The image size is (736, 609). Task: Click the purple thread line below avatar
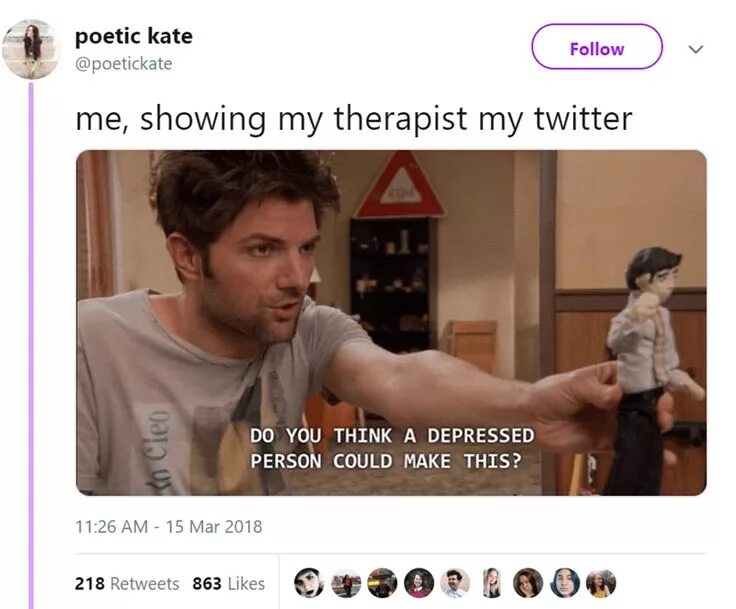[x=31, y=345]
